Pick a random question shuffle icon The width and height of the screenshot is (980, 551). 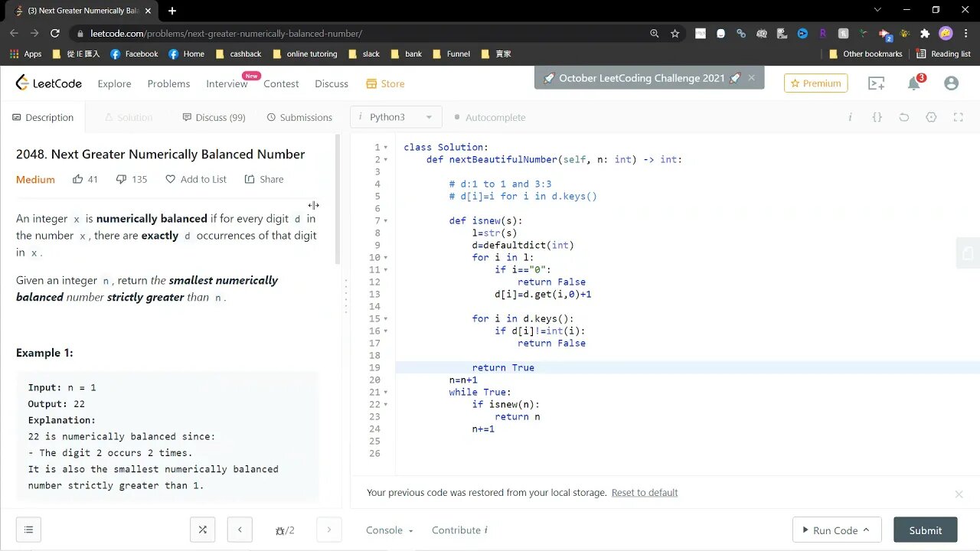[x=203, y=530]
